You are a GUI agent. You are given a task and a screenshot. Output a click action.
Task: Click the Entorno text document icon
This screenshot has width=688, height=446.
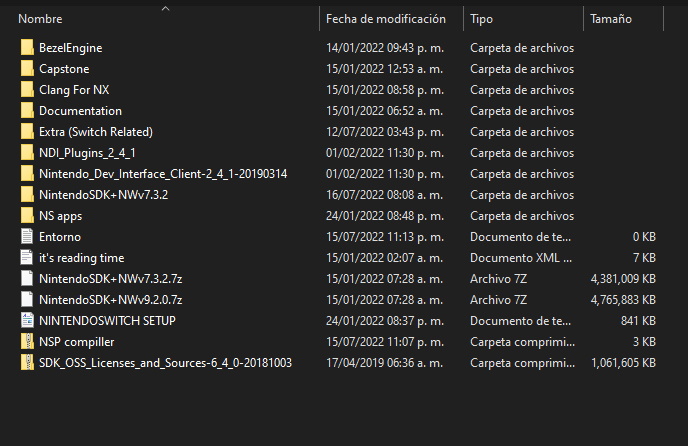(x=27, y=237)
